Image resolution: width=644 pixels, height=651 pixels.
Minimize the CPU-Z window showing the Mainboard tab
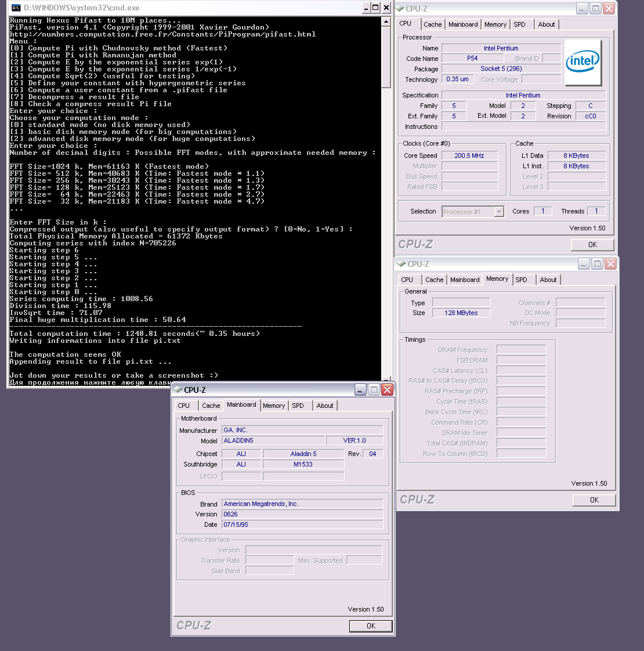(360, 389)
